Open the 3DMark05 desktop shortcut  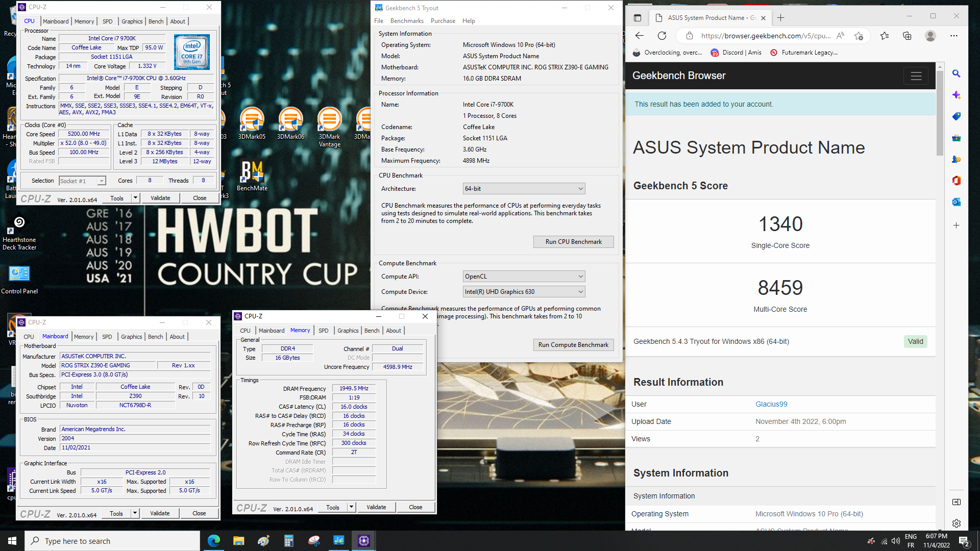click(252, 123)
